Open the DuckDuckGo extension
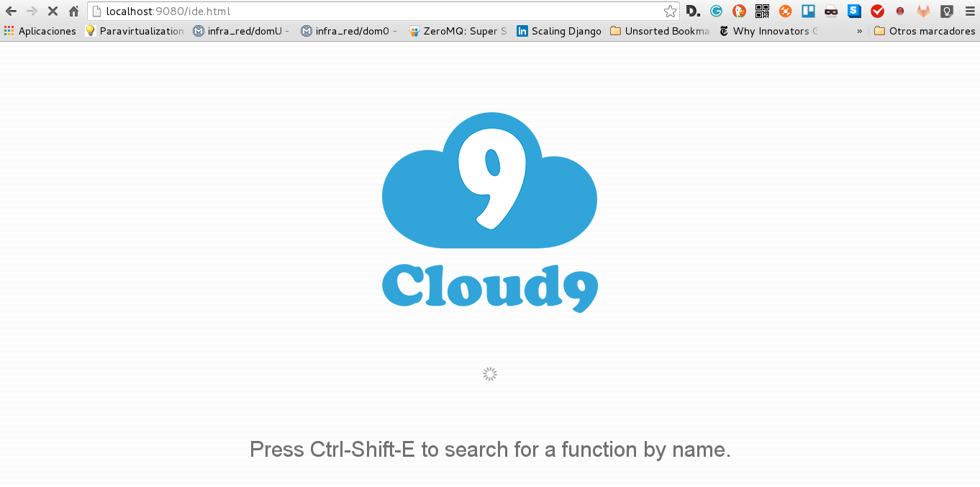This screenshot has height=487, width=980. tap(739, 11)
